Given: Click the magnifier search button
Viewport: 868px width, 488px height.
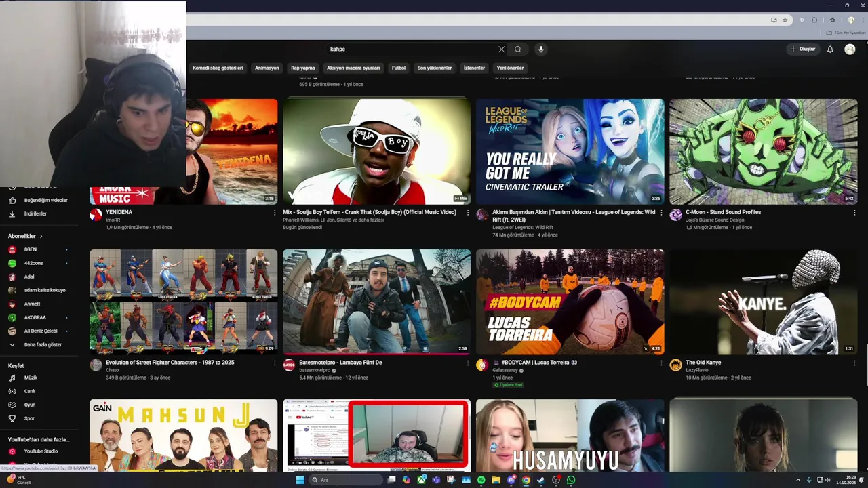Looking at the screenshot, I should pos(518,49).
